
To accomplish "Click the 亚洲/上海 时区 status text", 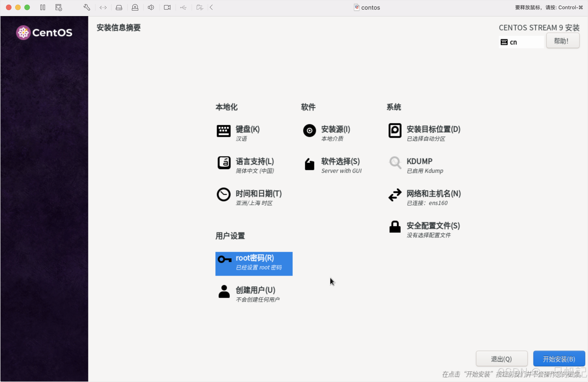I will click(254, 203).
